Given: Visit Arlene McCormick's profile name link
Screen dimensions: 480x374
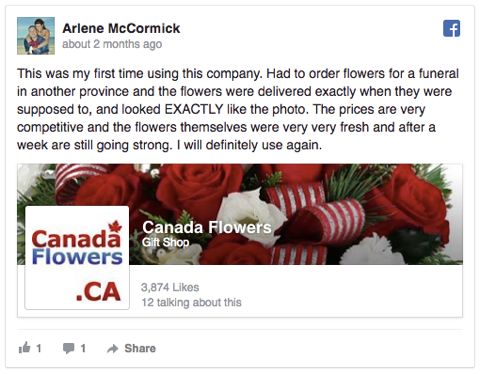Looking at the screenshot, I should tap(121, 28).
